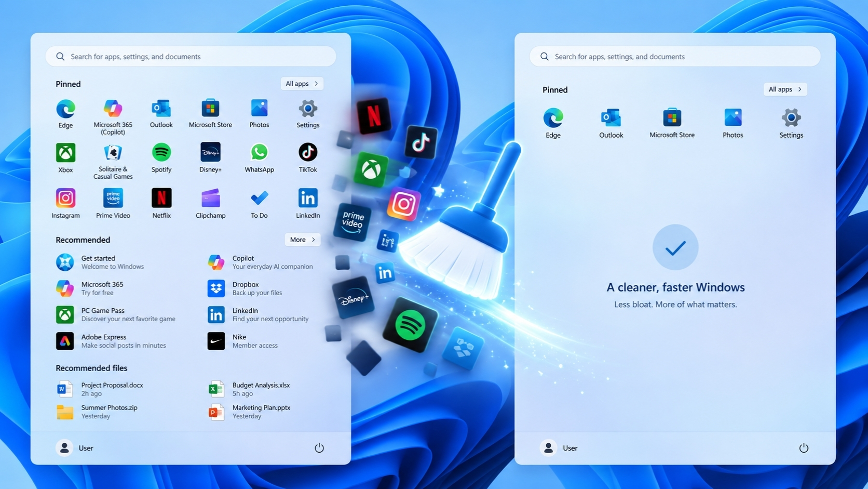Open the Get started recommendation
The height and width of the screenshot is (489, 868).
click(x=101, y=262)
